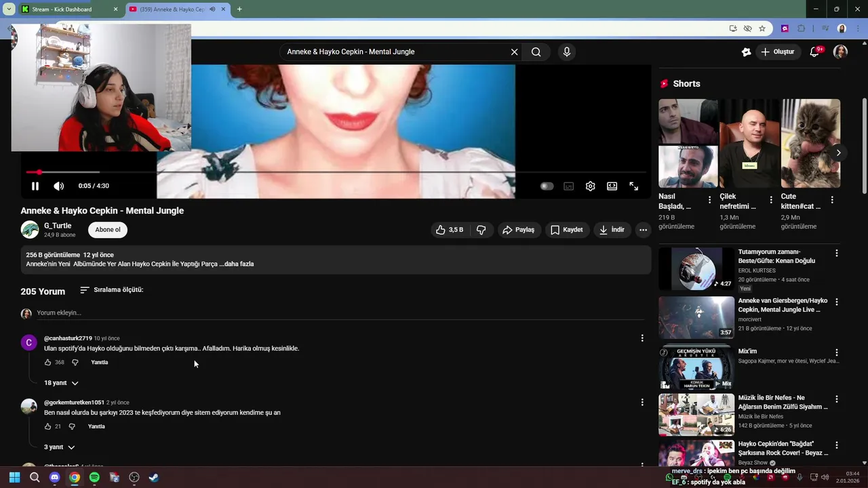Open tab search dropdown arrow
Screen dimensions: 868x488
pyautogui.click(x=8, y=9)
